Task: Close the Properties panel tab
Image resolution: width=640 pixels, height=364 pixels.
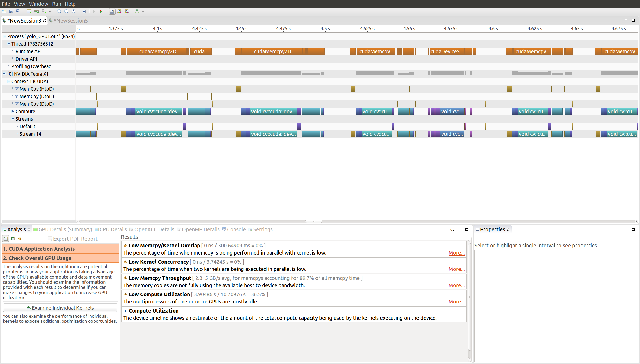Action: (x=508, y=229)
